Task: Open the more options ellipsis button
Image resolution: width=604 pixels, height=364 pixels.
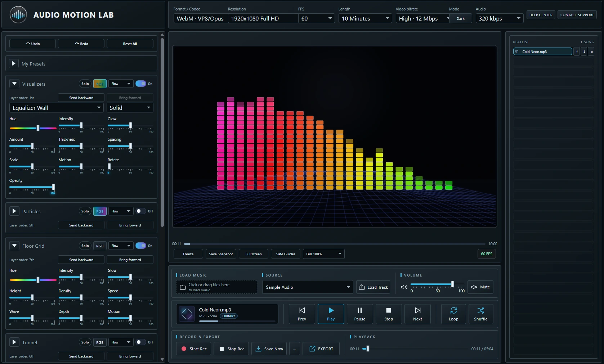Action: (295, 349)
